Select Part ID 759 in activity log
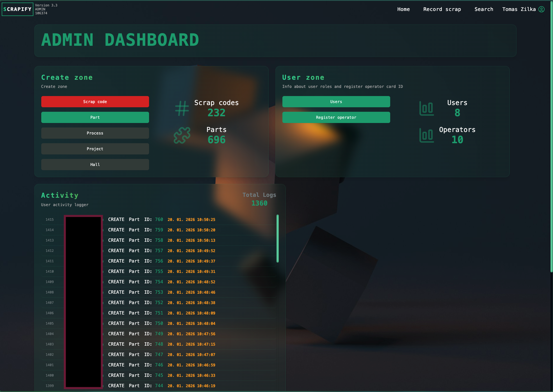Screen dimensions: 553x392 pos(159,230)
